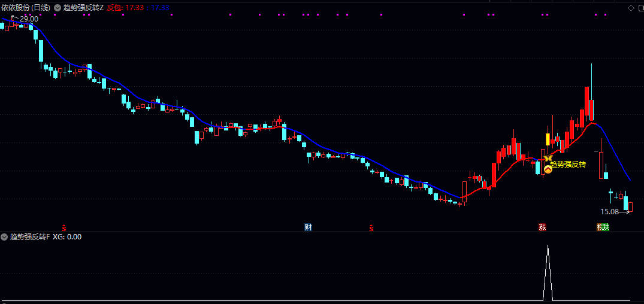This screenshot has height=304, width=644.
Task: Click the red S marker right of 财
Action: (371, 227)
